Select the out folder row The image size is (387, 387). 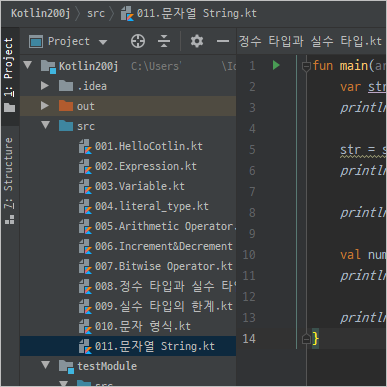pyautogui.click(x=128, y=106)
